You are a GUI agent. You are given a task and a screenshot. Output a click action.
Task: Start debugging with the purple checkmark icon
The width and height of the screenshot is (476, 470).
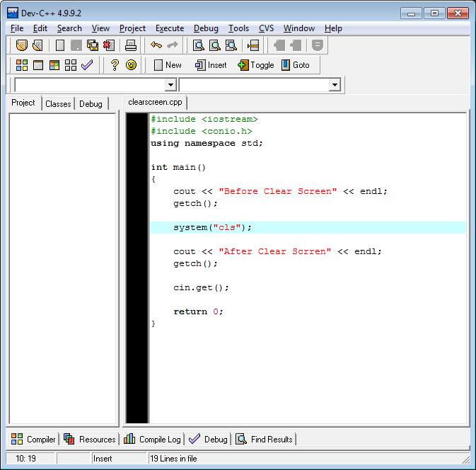coord(87,65)
